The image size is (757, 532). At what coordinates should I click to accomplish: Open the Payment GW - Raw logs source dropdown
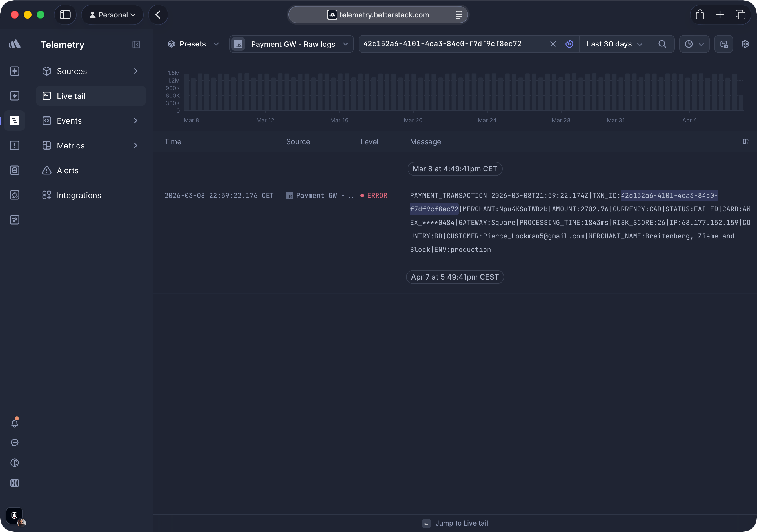tap(291, 44)
